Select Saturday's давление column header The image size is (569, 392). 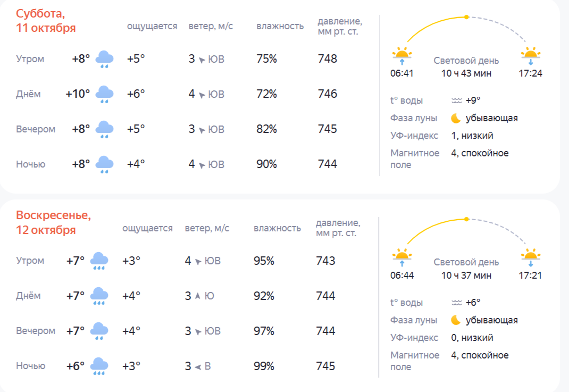[340, 26]
